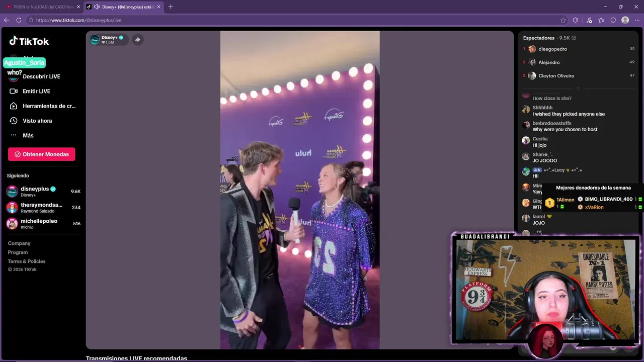Open the browser settings three-dots menu
The width and height of the screenshot is (644, 362).
pyautogui.click(x=637, y=20)
